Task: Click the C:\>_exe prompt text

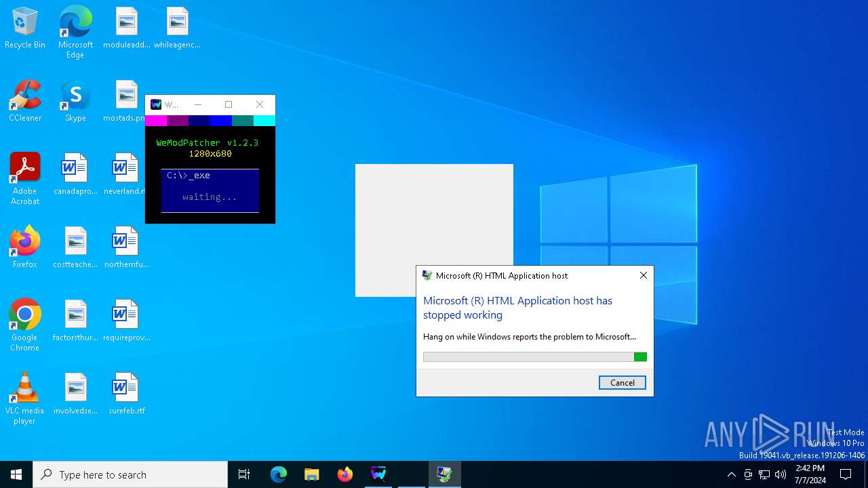Action: click(x=189, y=176)
